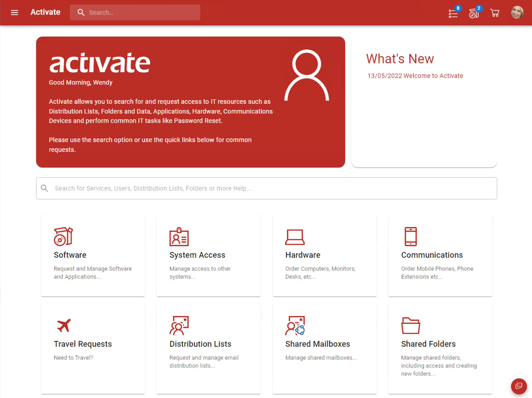532x398 pixels.
Task: Click the Distribution Lists people-mail icon
Action: click(179, 325)
